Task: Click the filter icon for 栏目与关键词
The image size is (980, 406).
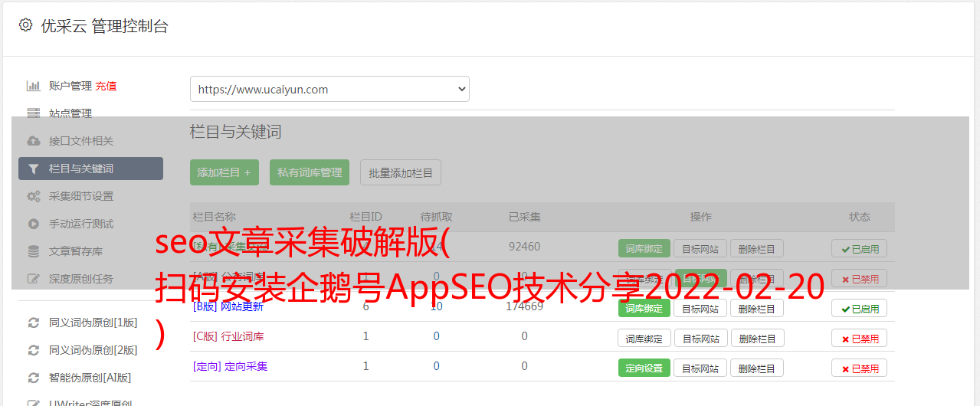Action: pyautogui.click(x=34, y=169)
